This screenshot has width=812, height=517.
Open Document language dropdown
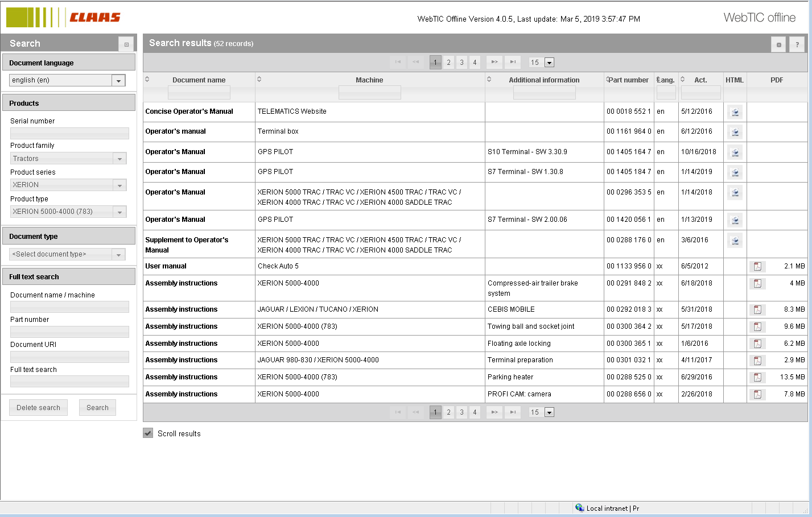[118, 80]
